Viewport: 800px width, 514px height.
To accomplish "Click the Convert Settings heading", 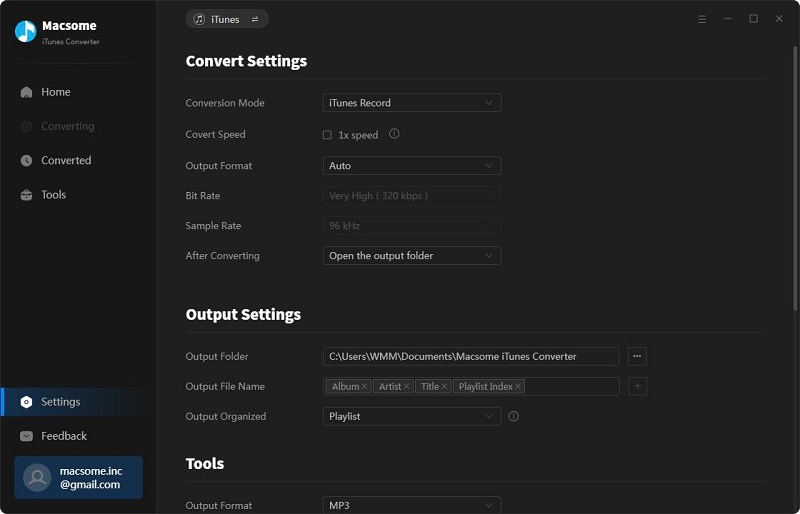I will [246, 61].
